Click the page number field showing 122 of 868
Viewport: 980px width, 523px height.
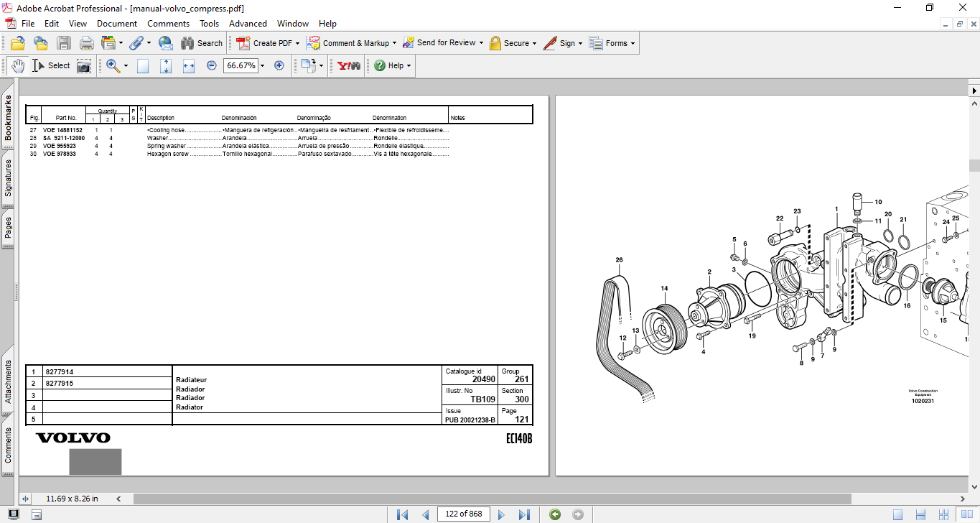tap(464, 514)
